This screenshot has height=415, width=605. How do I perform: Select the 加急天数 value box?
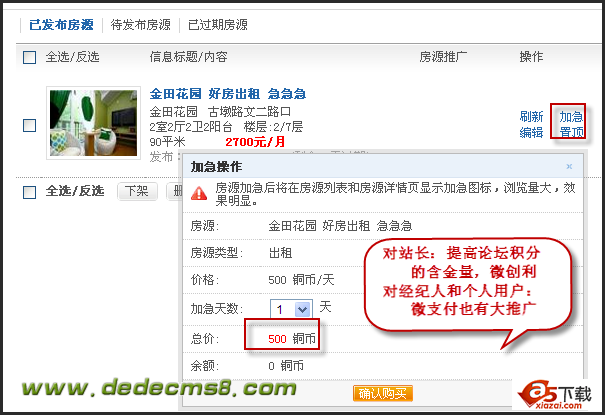click(291, 309)
